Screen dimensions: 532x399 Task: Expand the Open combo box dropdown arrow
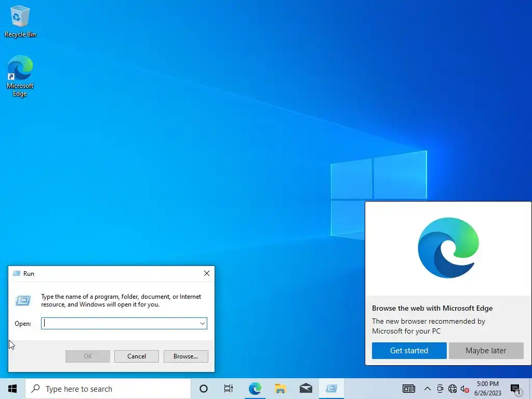(x=203, y=323)
